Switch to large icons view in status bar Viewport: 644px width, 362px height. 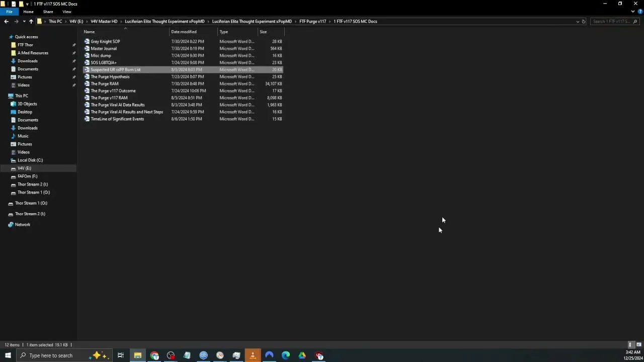coord(638,345)
